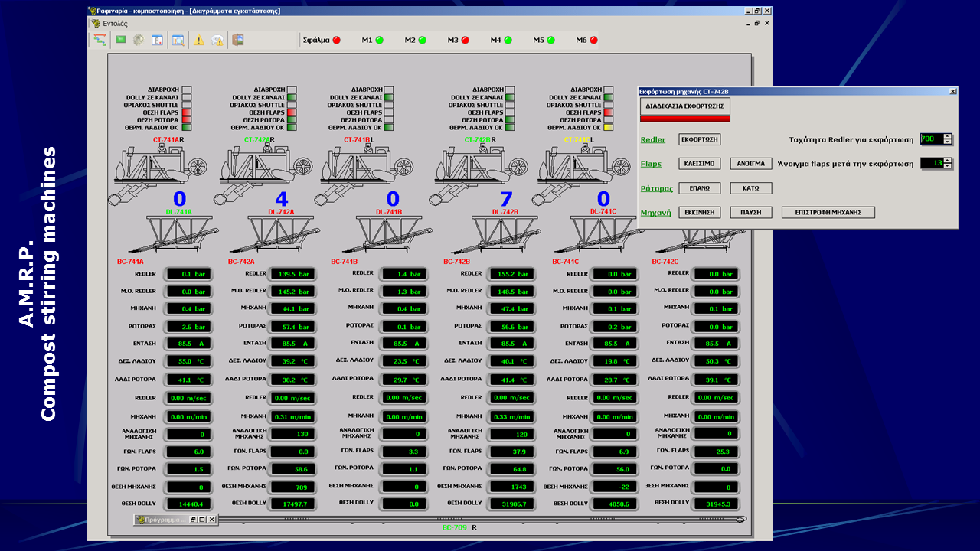
Task: Click the Redler green link label
Action: (653, 140)
